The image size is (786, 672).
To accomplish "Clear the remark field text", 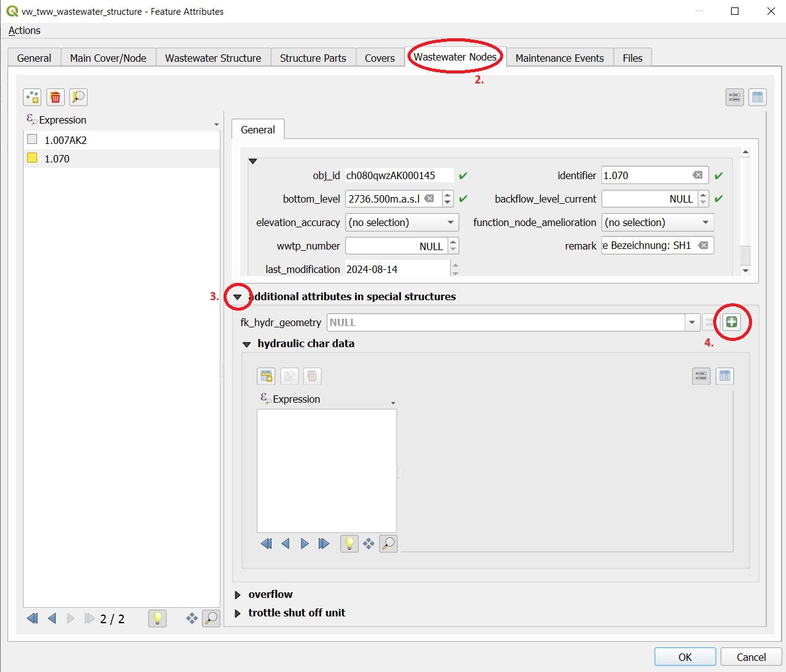I will [x=703, y=245].
